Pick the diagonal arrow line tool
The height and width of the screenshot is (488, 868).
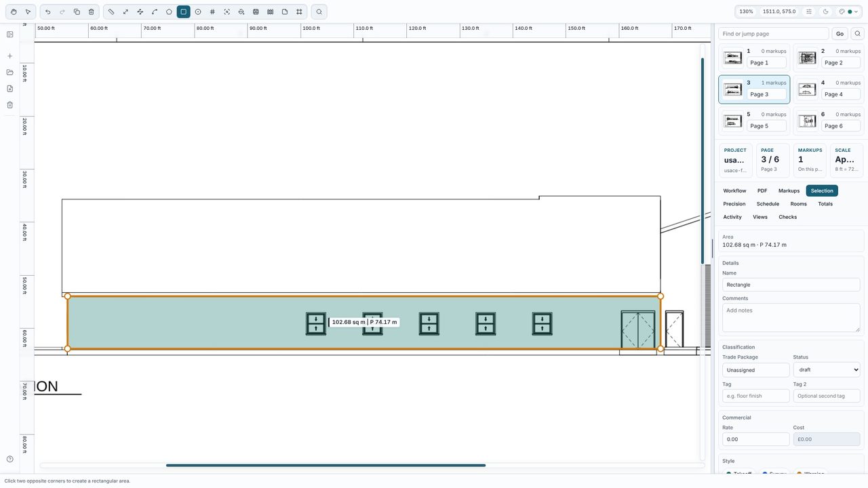tap(125, 12)
